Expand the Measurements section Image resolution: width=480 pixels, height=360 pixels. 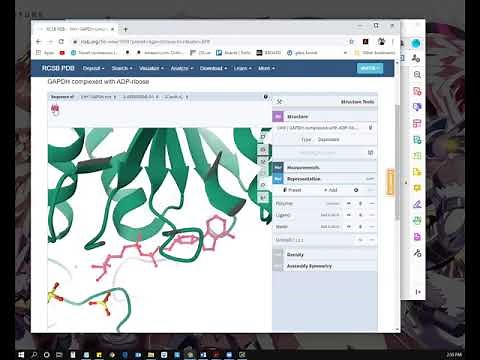[x=325, y=167]
